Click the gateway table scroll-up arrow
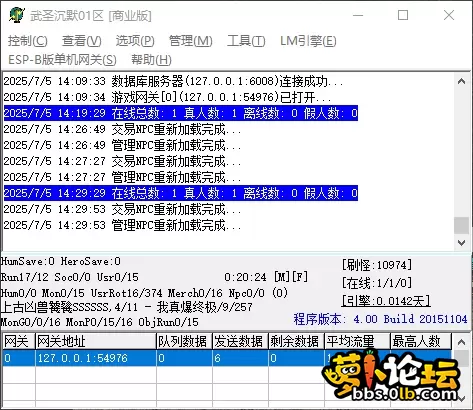The width and height of the screenshot is (473, 410). [x=462, y=342]
